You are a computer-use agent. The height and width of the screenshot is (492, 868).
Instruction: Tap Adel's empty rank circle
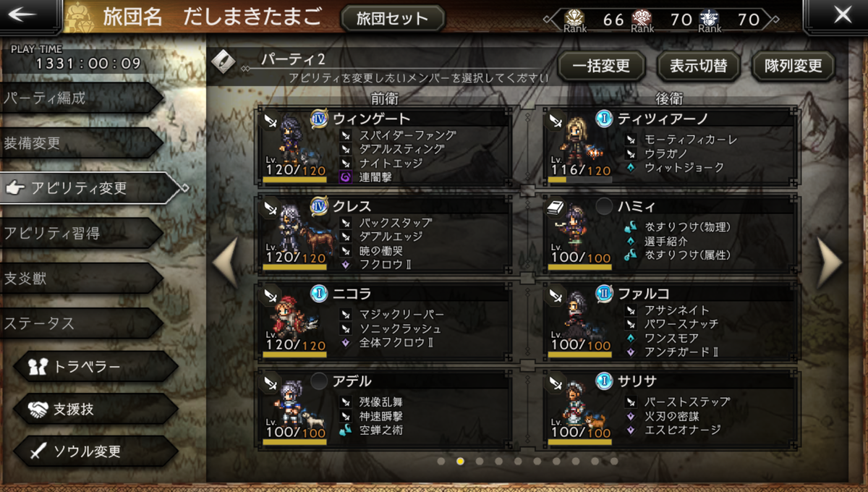pos(319,381)
